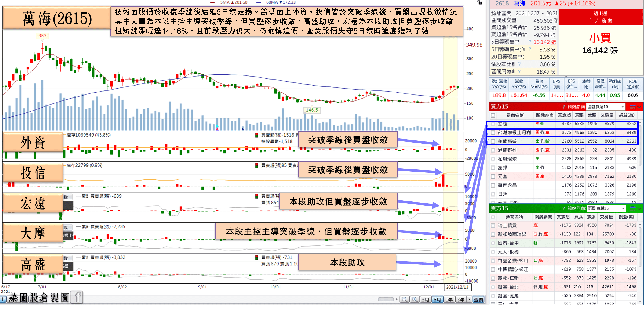Click the 買張 header in 賣方15
This screenshot has height=312, width=644.
(x=578, y=217)
